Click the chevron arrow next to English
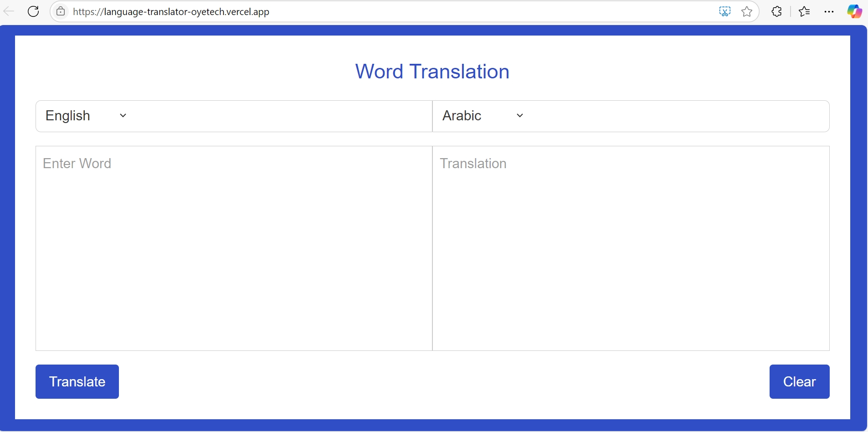 click(123, 116)
